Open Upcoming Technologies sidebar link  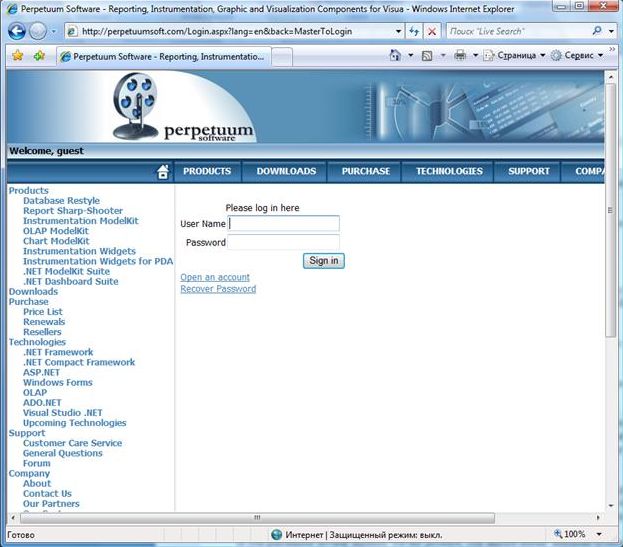(74, 423)
